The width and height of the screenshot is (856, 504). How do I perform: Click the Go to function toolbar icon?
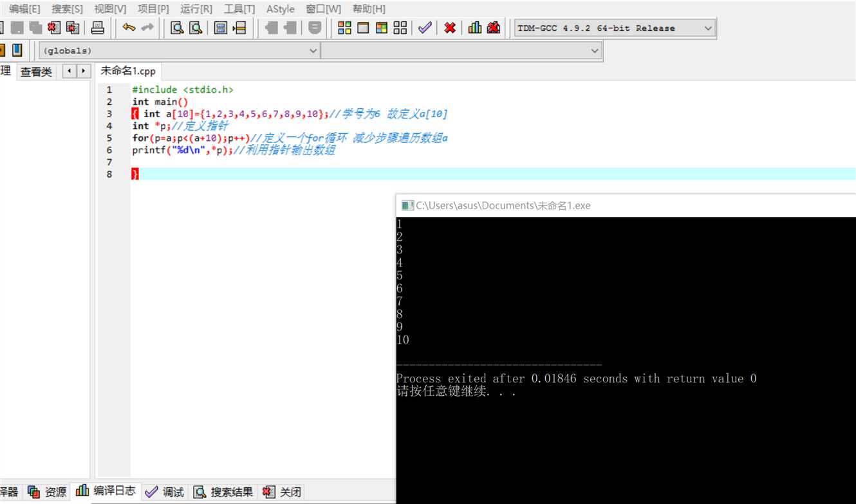(221, 28)
